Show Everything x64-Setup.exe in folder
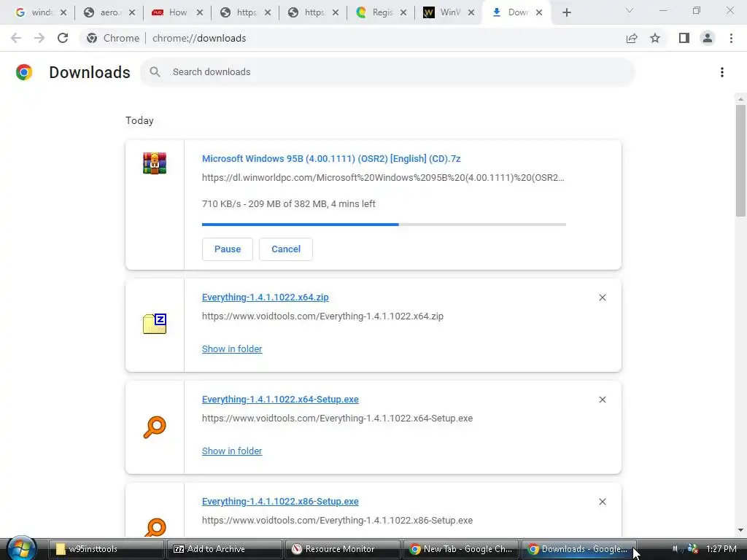Image resolution: width=747 pixels, height=560 pixels. click(x=232, y=451)
